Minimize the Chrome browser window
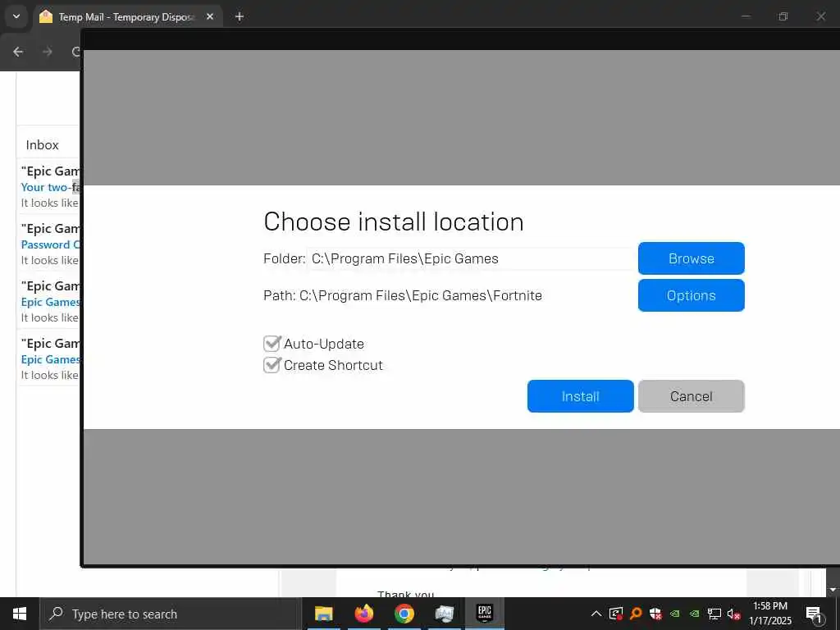 point(745,16)
